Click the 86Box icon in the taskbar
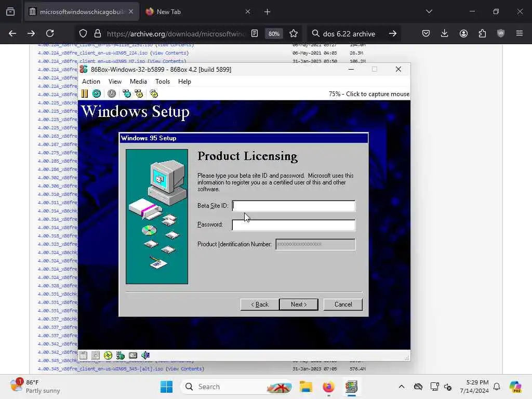 pyautogui.click(x=352, y=387)
